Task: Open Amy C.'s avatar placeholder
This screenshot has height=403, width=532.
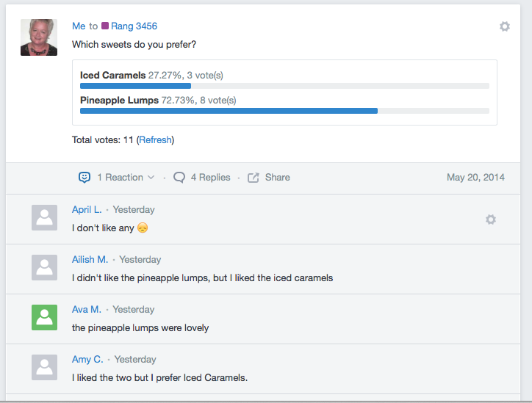Action: point(44,368)
